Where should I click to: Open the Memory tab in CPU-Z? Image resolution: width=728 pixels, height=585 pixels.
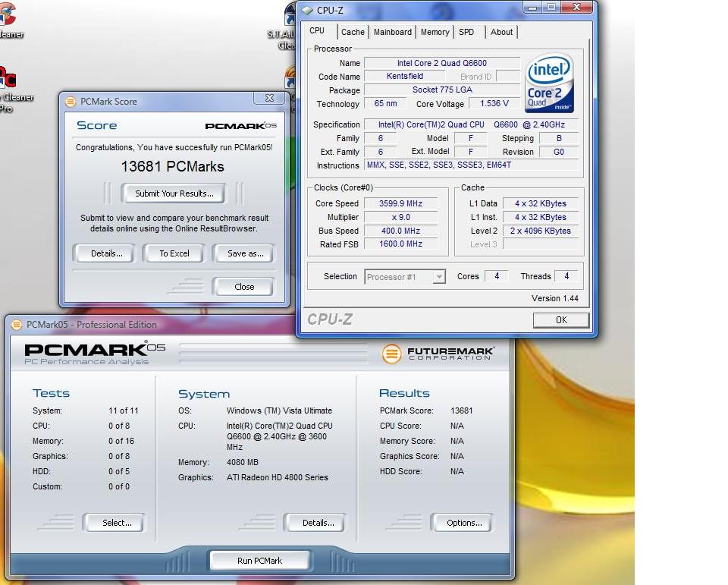pos(435,32)
